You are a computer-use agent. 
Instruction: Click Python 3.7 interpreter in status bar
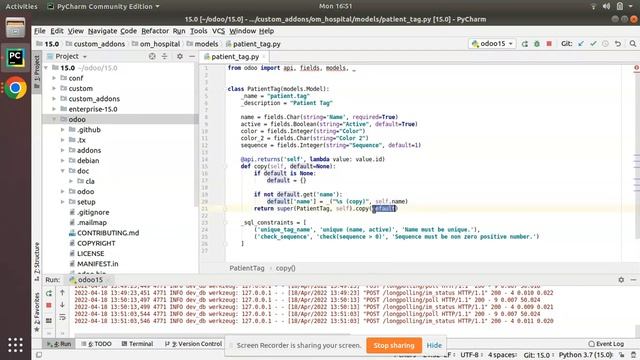[x=585, y=355]
